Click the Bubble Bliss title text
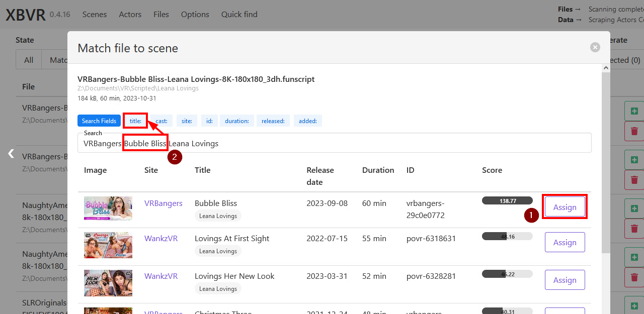Screen dimensions: 644x314 216,203
